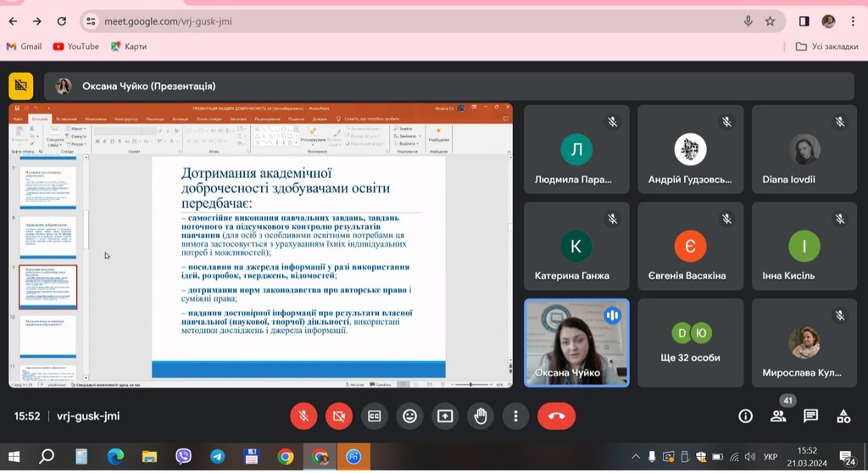Viewport: 868px width, 473px height.
Task: Open more options three-dot menu
Action: [515, 415]
